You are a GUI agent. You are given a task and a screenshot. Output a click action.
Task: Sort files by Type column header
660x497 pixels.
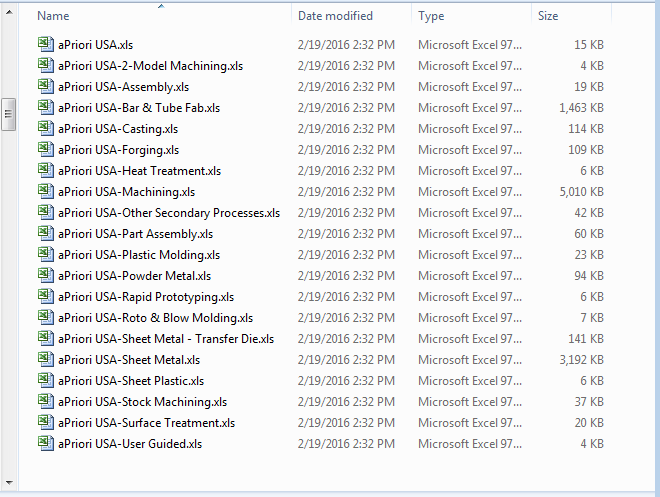coord(431,16)
